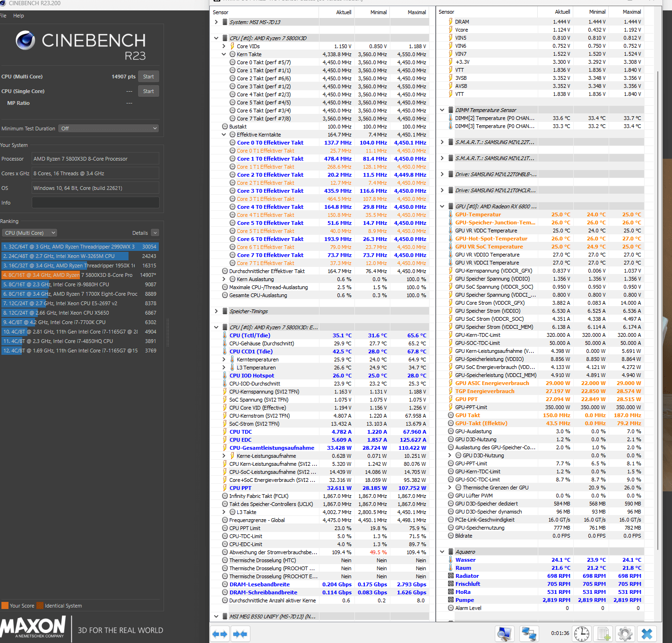
Task: Expand the Kerntemperaturen tree node
Action: click(x=224, y=360)
